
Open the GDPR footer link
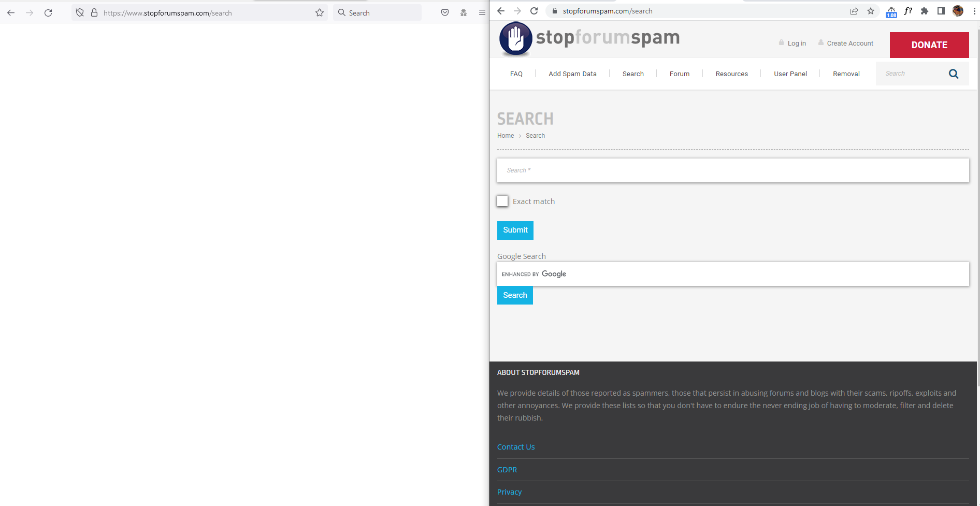coord(507,470)
